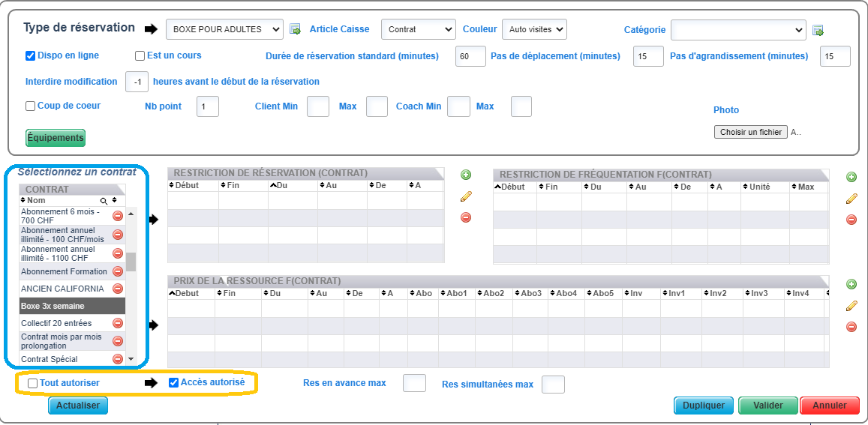The image size is (868, 425).
Task: Click the contract list scrollbar thumb
Action: (131, 261)
